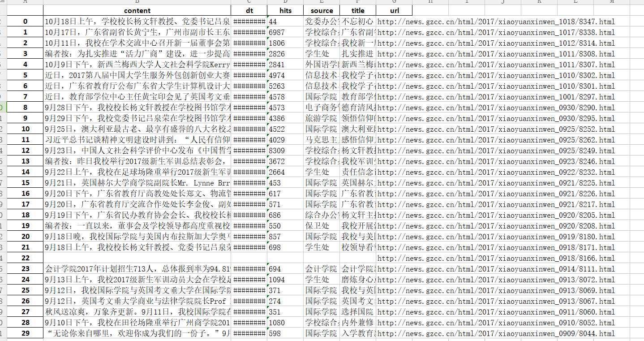This screenshot has height=341, width=644.
Task: Select the "content" header cell
Action: tap(137, 10)
